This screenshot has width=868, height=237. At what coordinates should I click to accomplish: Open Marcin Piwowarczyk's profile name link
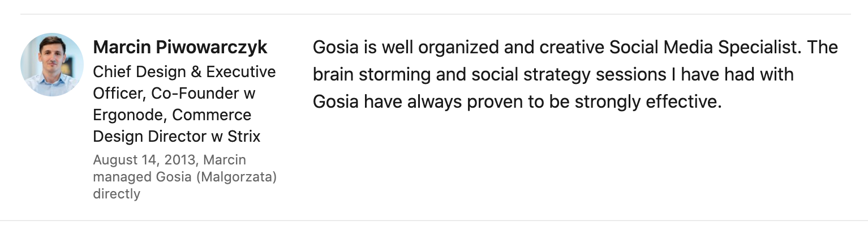[180, 47]
